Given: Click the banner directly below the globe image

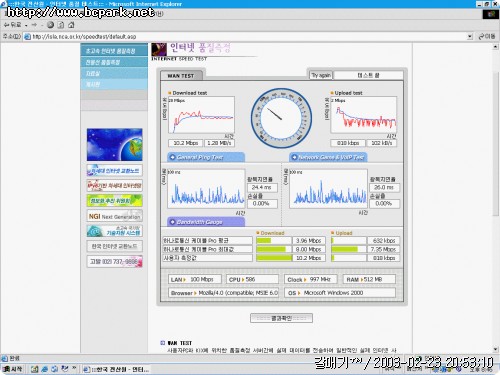Looking at the screenshot, I should click(x=114, y=170).
